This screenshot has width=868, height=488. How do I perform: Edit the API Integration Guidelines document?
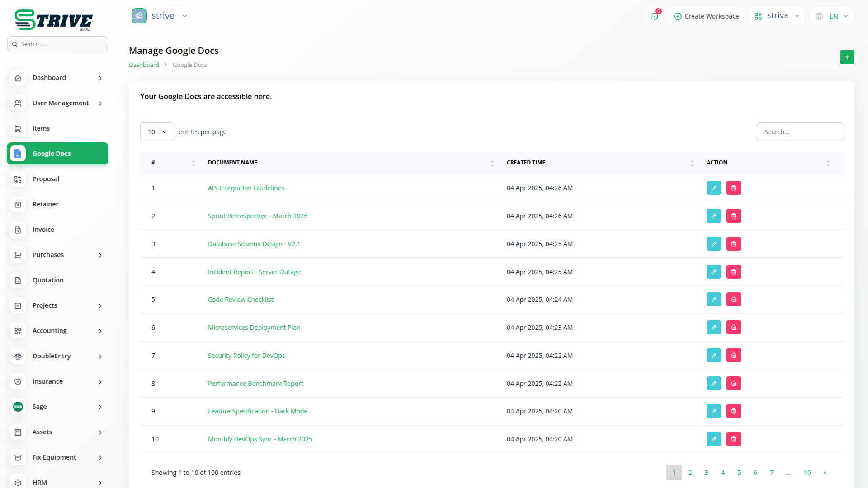tap(713, 188)
